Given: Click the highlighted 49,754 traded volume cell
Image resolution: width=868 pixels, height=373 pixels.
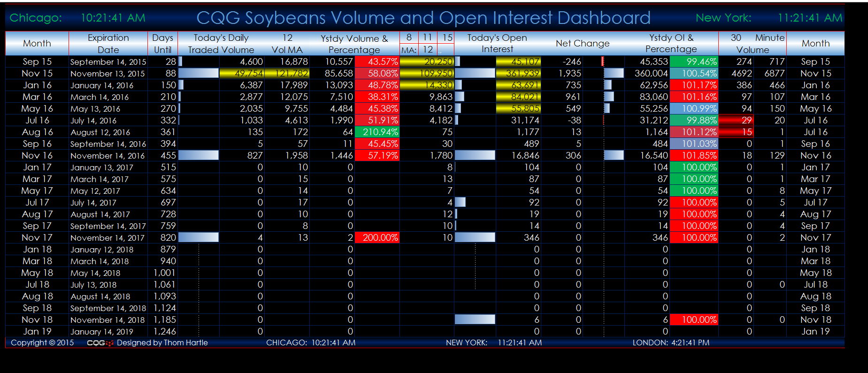Looking at the screenshot, I should 242,73.
